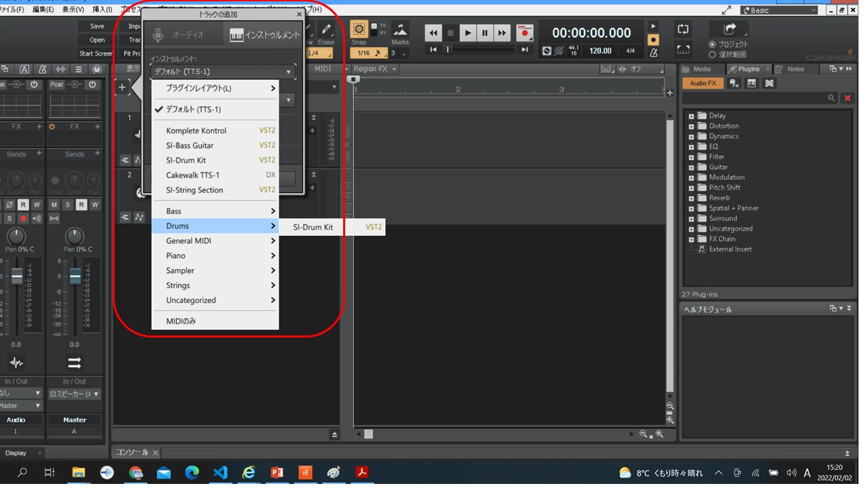Select the Erase tool icon

pos(326,29)
